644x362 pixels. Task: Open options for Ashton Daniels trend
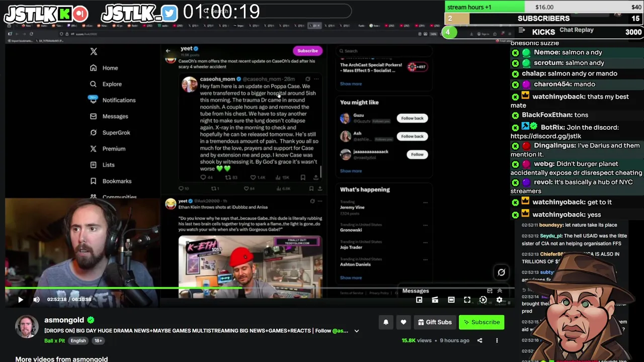(x=425, y=259)
